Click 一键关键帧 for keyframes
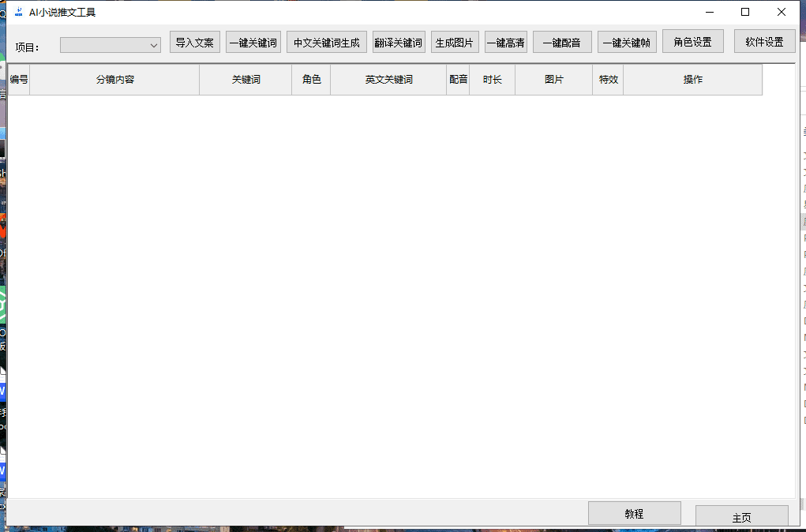806x532 pixels. point(627,42)
